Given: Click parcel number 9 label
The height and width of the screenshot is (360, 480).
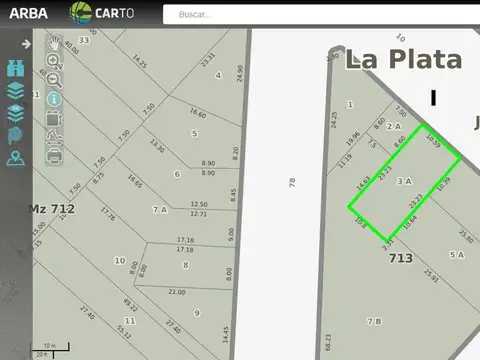Looking at the screenshot, I should click(x=197, y=313).
